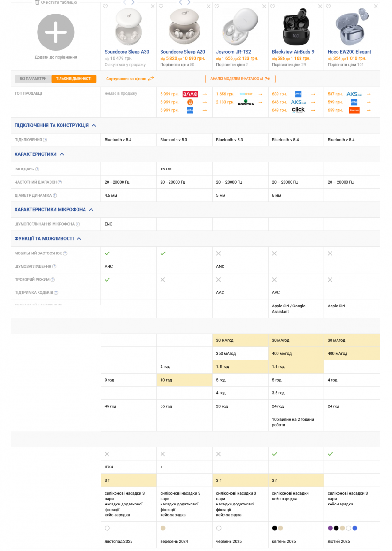Select the purple color swatch for Hoco EW200
The height and width of the screenshot is (551, 392).
(330, 528)
